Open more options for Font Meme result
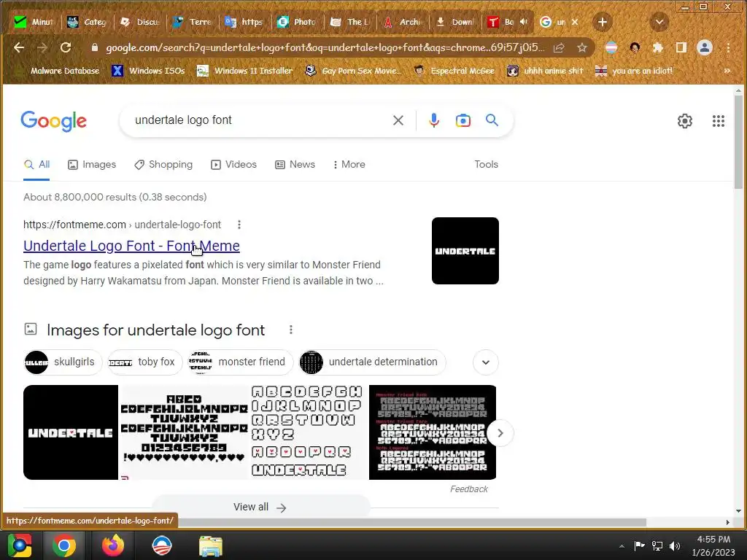Image resolution: width=747 pixels, height=560 pixels. [239, 225]
